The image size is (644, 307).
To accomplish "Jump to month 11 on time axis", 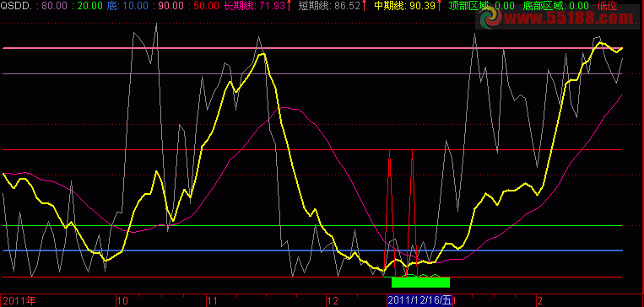I will 212,301.
